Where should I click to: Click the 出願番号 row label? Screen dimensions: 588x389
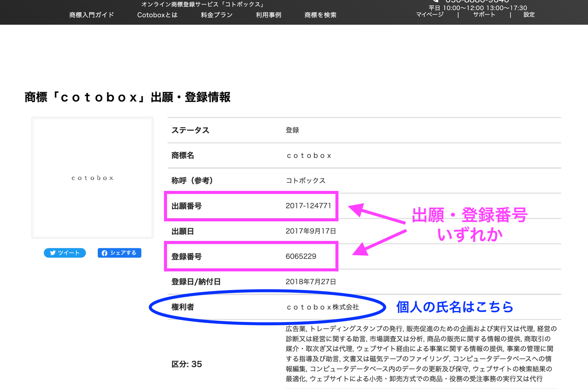click(187, 206)
